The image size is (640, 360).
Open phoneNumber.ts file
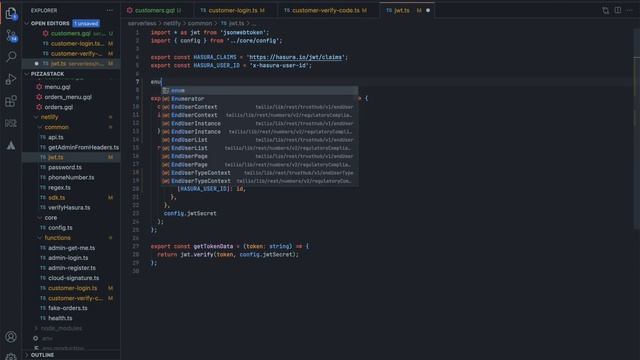[71, 178]
